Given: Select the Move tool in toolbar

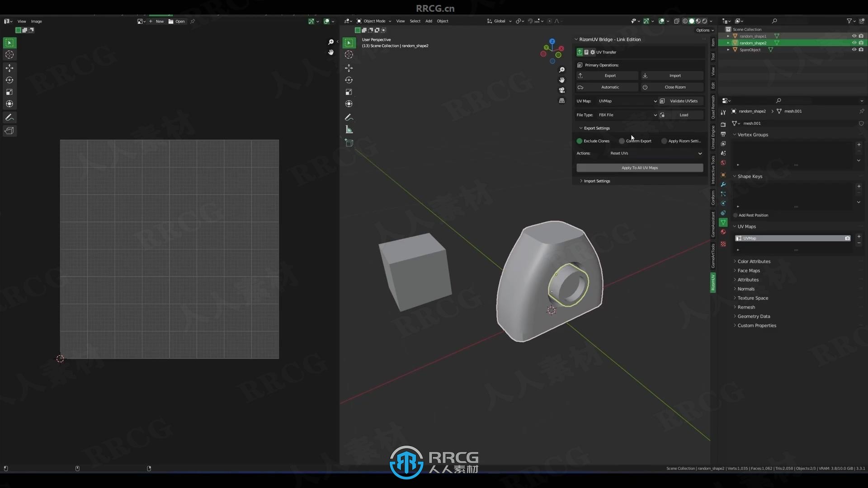Looking at the screenshot, I should tap(9, 67).
